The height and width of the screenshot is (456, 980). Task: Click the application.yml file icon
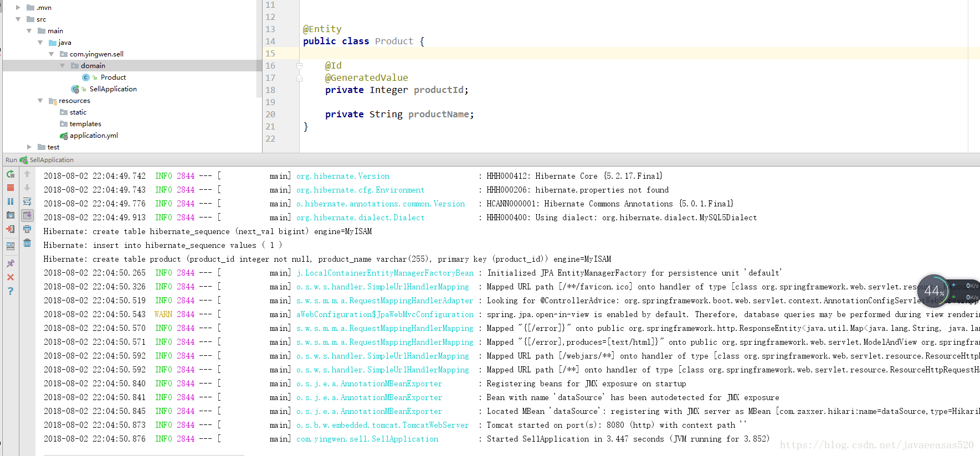pyautogui.click(x=64, y=136)
